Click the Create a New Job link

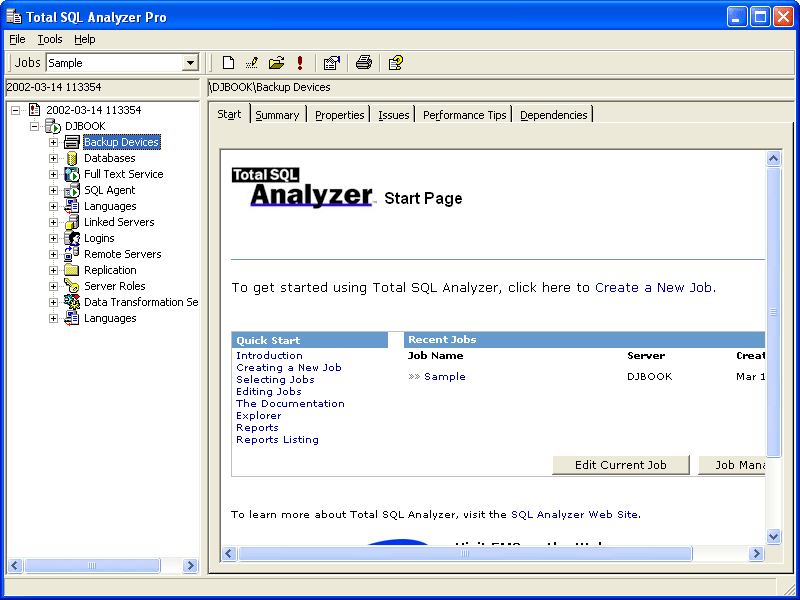654,287
